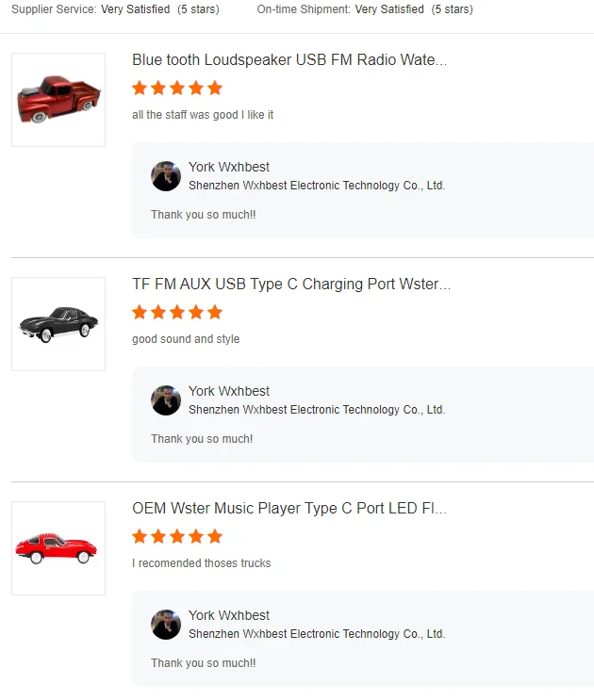The image size is (594, 700).
Task: Click the 'all the staff was good' review text
Action: point(203,115)
